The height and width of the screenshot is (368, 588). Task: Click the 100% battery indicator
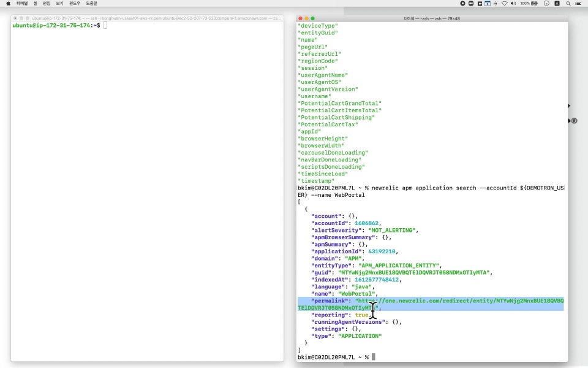[x=529, y=4]
